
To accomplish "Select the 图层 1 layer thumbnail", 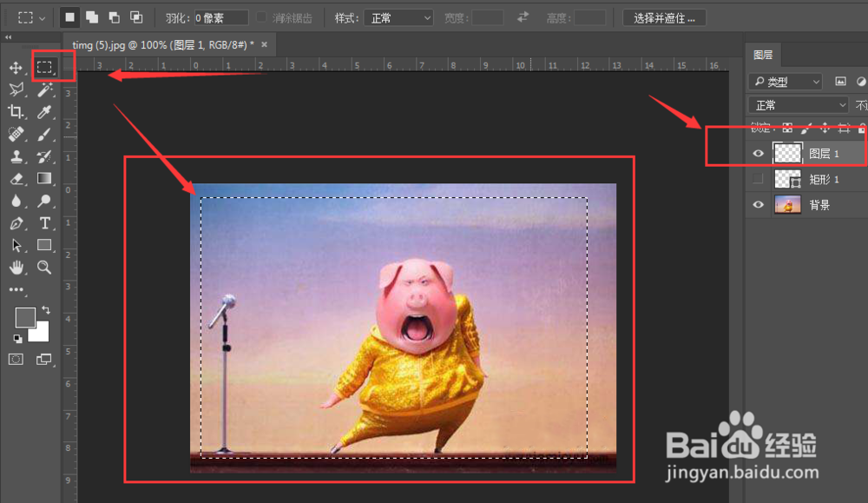I will coord(787,154).
